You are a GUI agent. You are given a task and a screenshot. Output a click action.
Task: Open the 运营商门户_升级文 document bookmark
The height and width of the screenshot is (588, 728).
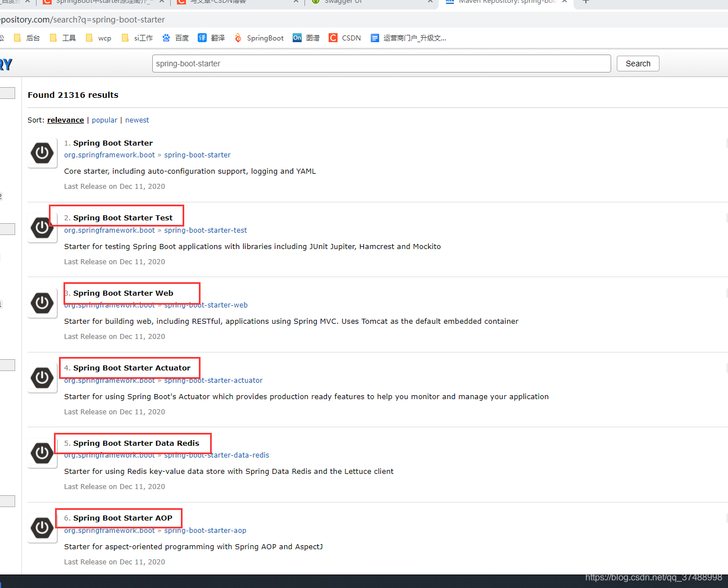pyautogui.click(x=408, y=38)
